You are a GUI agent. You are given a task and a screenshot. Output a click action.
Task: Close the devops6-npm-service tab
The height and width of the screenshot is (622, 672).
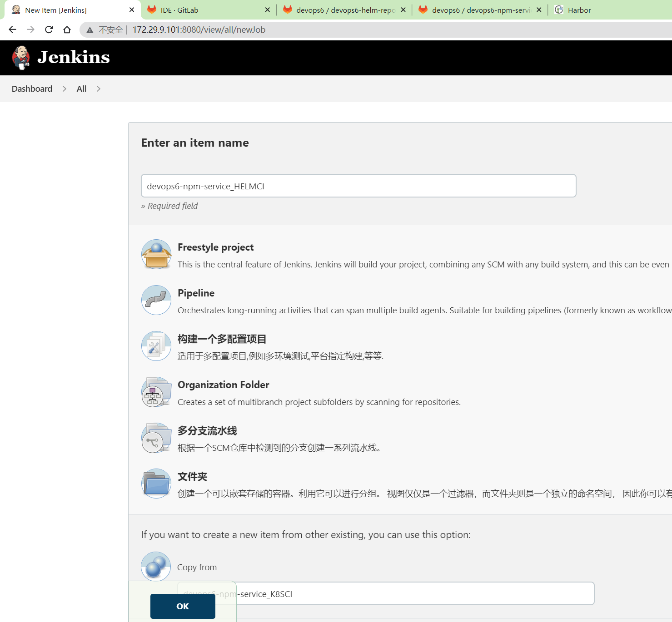click(539, 10)
